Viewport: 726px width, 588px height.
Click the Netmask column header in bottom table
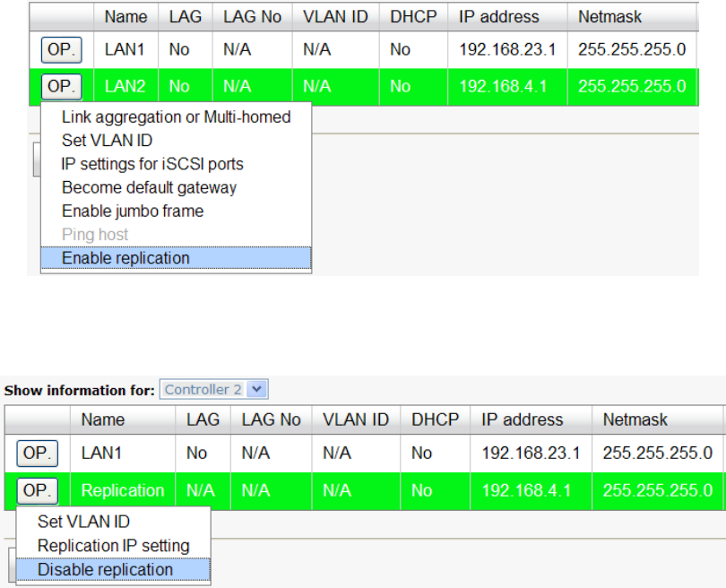pos(635,419)
